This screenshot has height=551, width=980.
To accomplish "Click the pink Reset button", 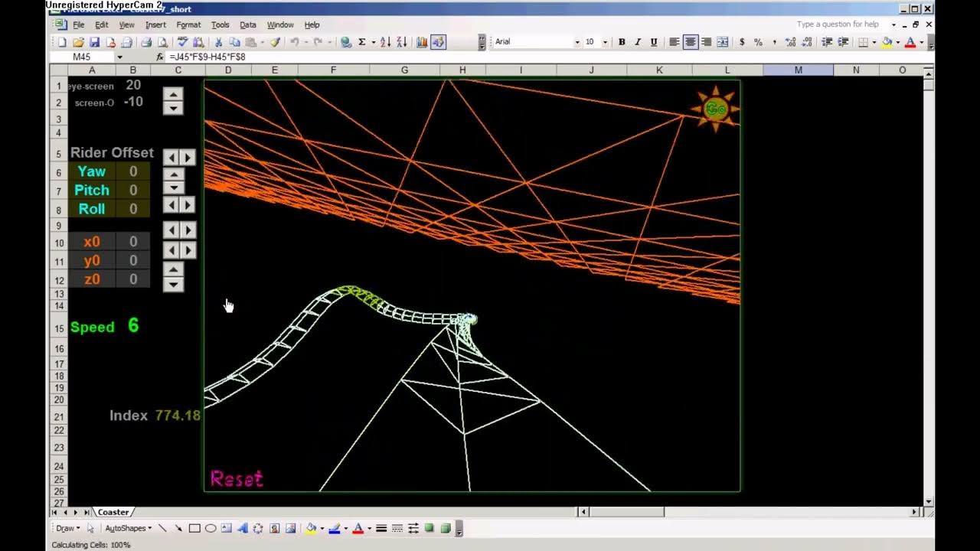I will (237, 479).
